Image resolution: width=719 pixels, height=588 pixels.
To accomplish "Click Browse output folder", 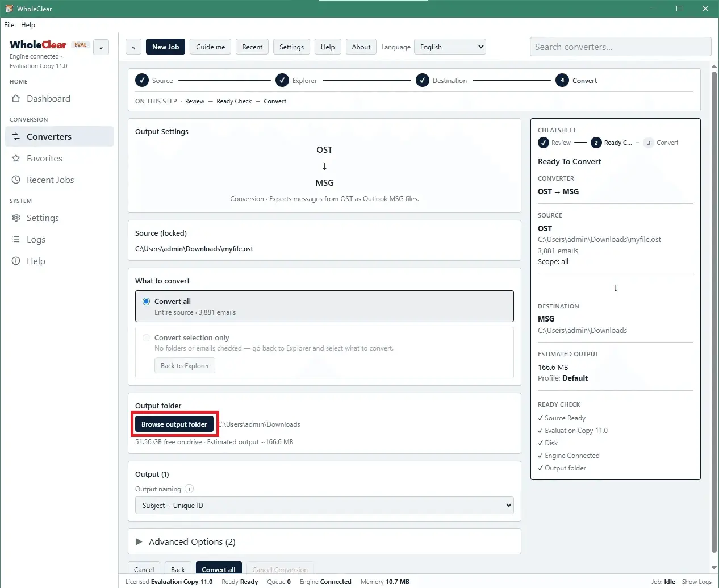I will point(174,424).
